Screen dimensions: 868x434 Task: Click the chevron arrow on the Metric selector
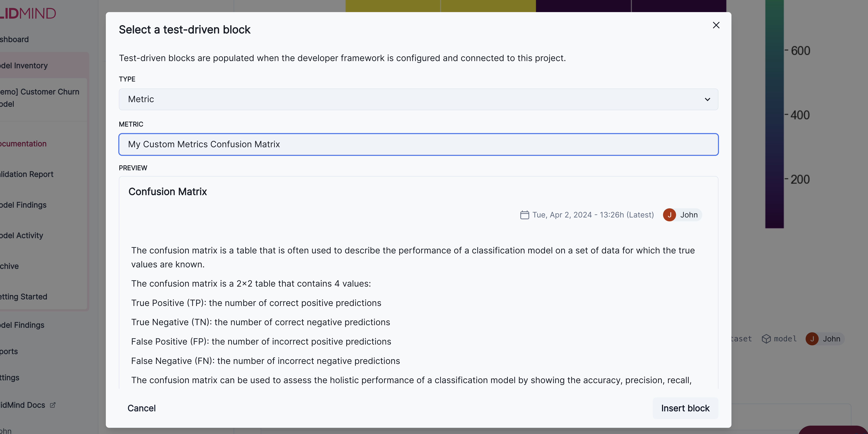[708, 99]
